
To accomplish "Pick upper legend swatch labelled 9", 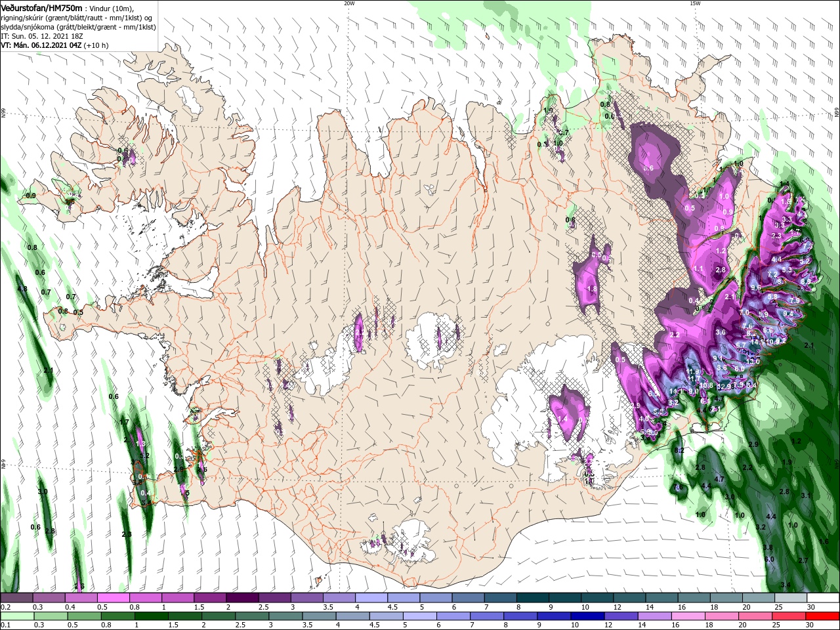I will (x=565, y=598).
